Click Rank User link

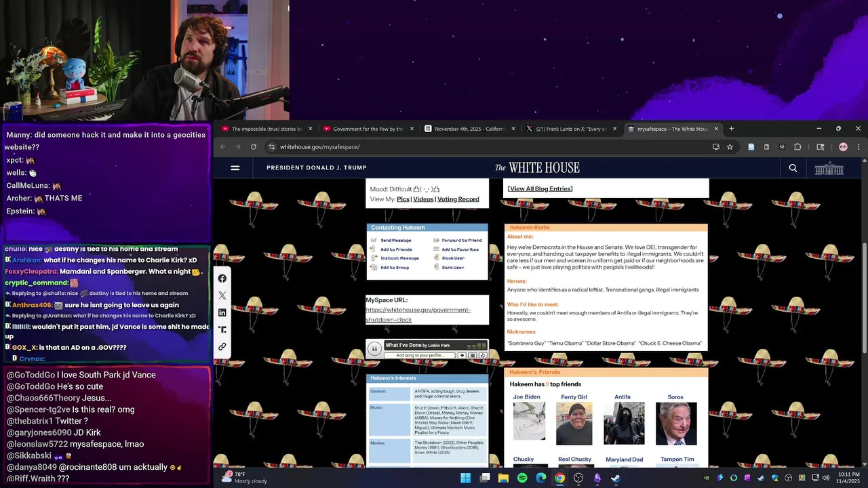pyautogui.click(x=453, y=268)
